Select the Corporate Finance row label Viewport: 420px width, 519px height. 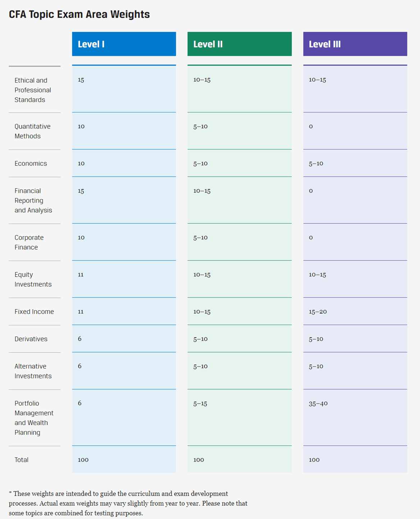(29, 242)
